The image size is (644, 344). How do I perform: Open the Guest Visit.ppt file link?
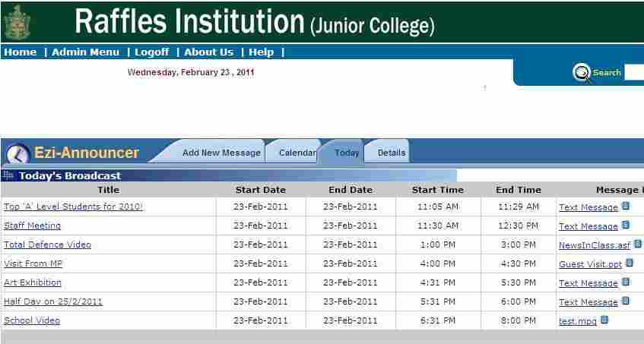591,264
